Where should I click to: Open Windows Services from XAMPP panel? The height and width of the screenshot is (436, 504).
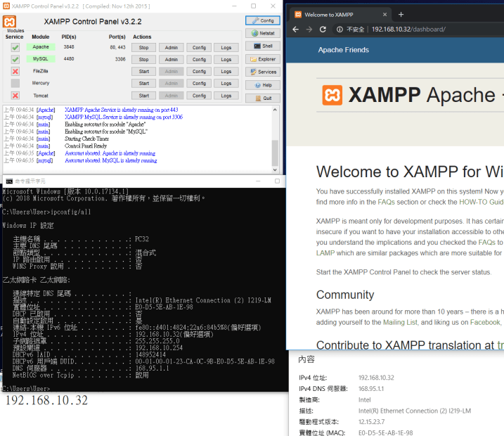(x=262, y=72)
